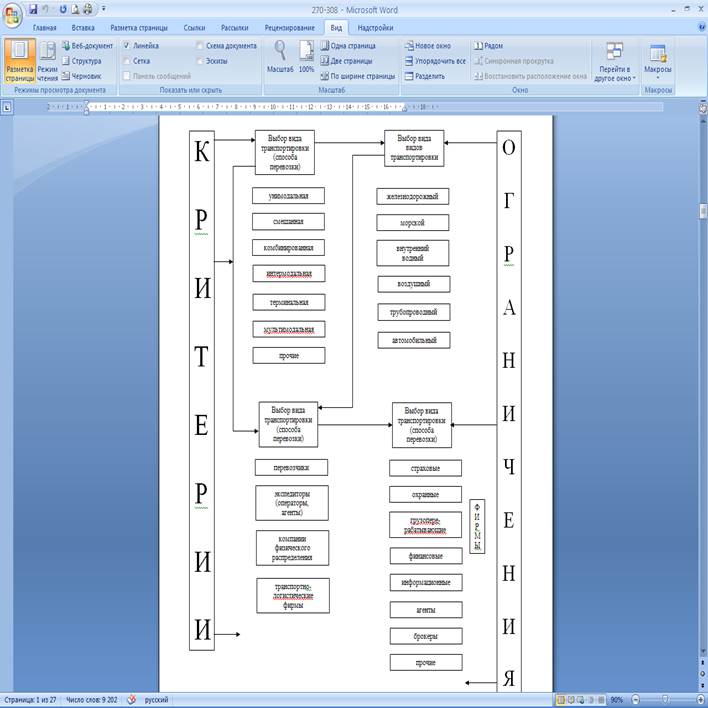The width and height of the screenshot is (708, 708).
Task: Click Новое окно button
Action: pos(427,46)
